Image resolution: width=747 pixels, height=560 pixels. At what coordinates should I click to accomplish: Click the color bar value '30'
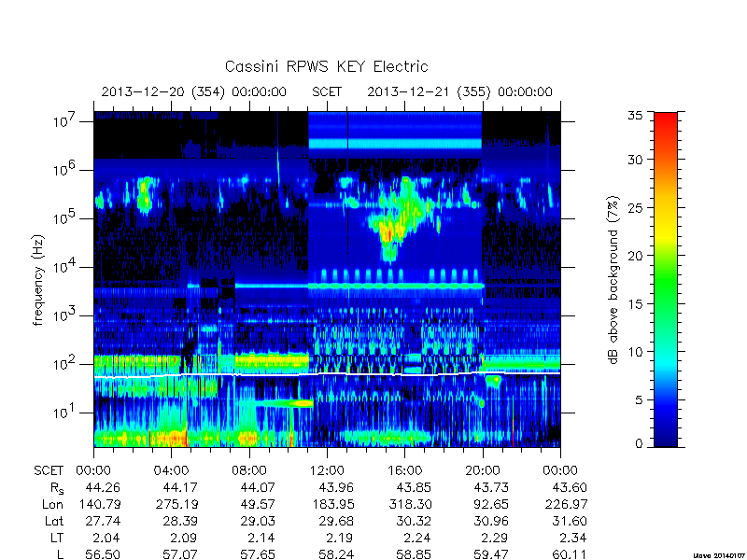coord(635,160)
